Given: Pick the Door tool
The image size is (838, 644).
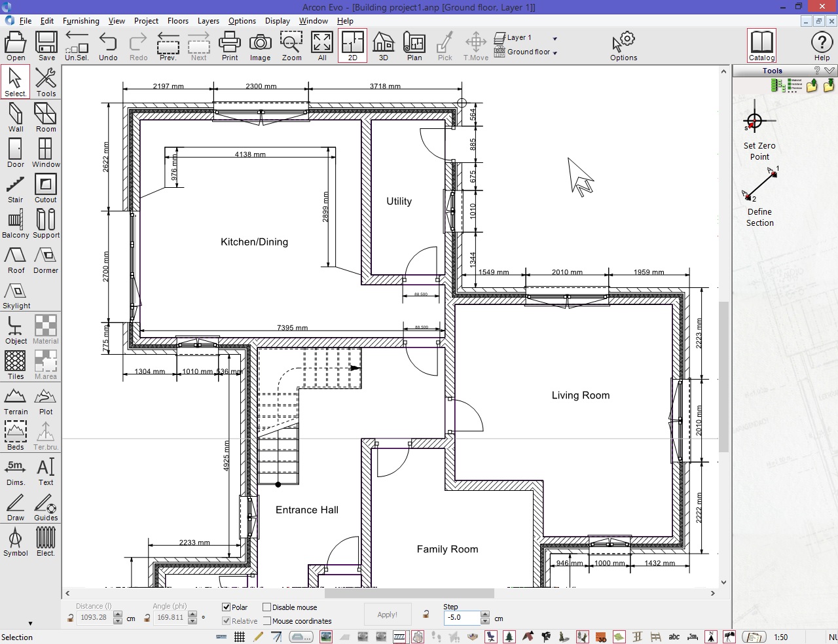Looking at the screenshot, I should tap(15, 152).
